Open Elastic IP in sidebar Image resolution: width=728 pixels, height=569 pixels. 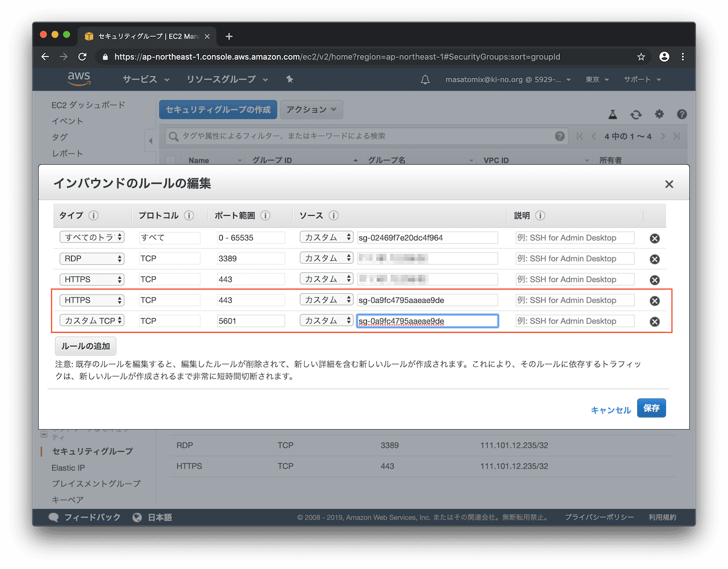pos(68,468)
